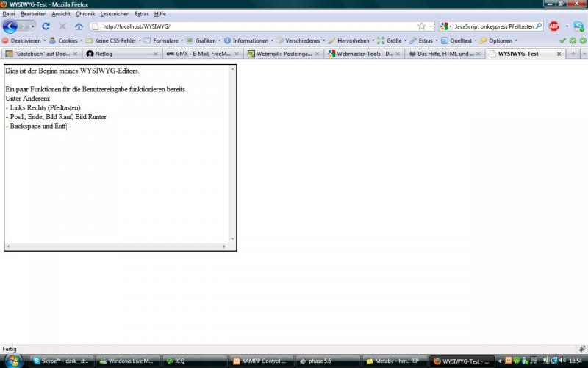Reload the current page
Viewport: 588px width, 368px height.
click(x=46, y=26)
